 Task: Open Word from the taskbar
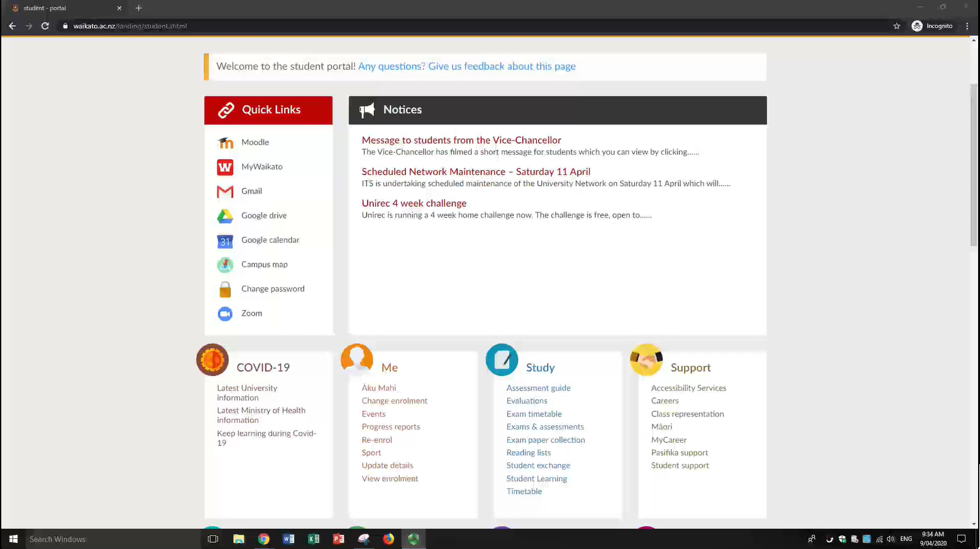tap(289, 539)
